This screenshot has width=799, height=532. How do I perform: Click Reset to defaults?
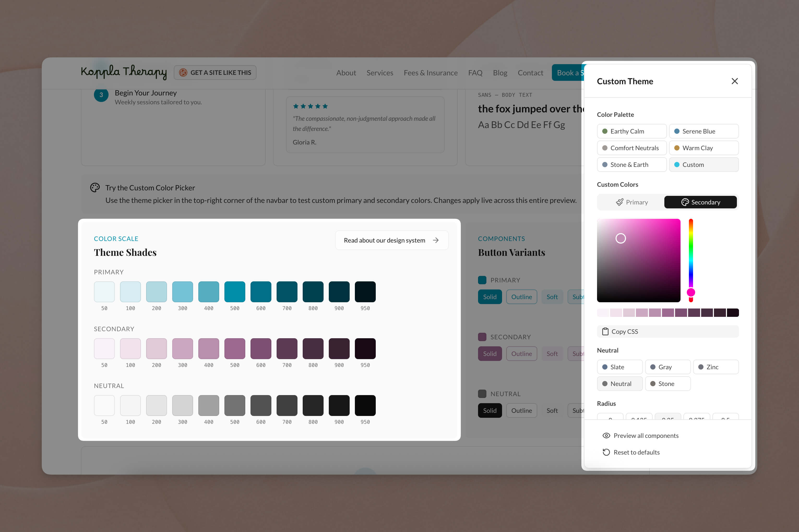click(631, 452)
